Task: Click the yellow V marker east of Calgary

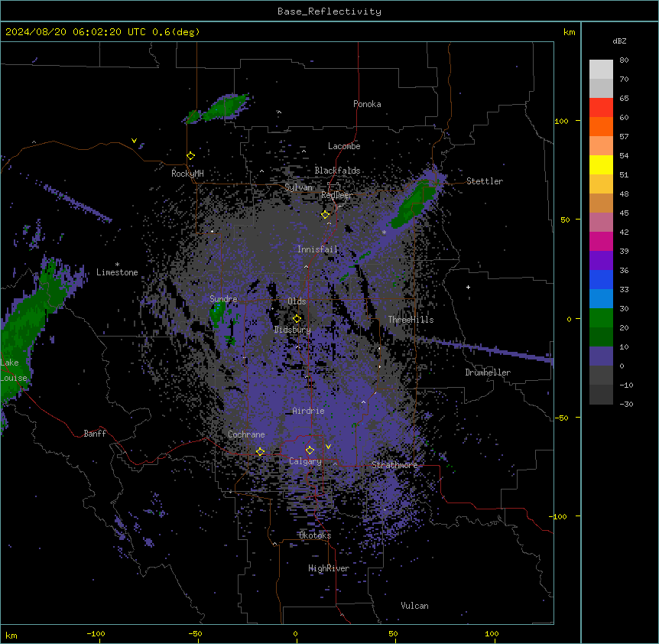Action: click(328, 447)
